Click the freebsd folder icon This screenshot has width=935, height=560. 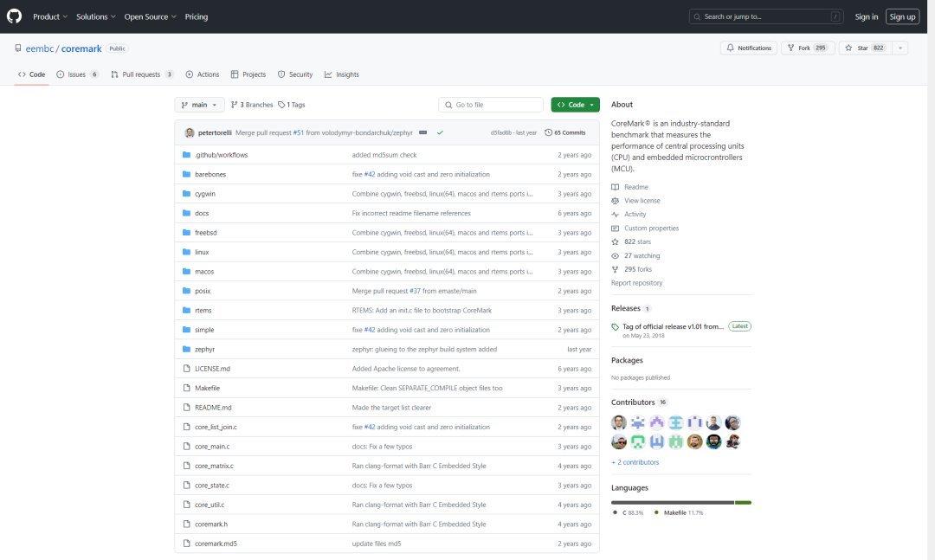click(187, 233)
